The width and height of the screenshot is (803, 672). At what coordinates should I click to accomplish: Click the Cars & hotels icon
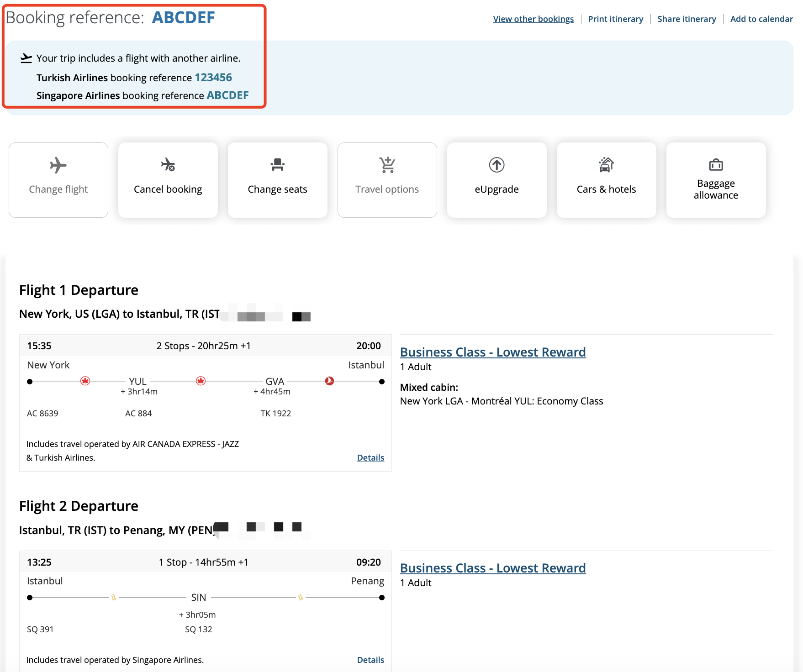coord(606,164)
